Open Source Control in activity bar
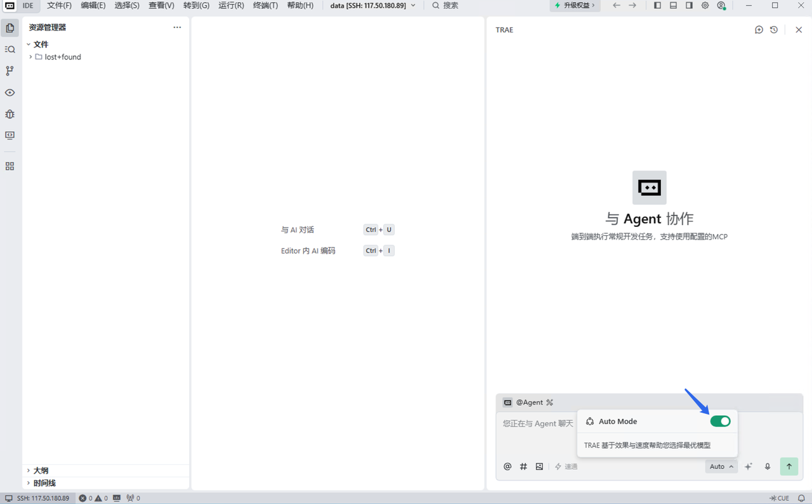812x504 pixels. click(10, 71)
